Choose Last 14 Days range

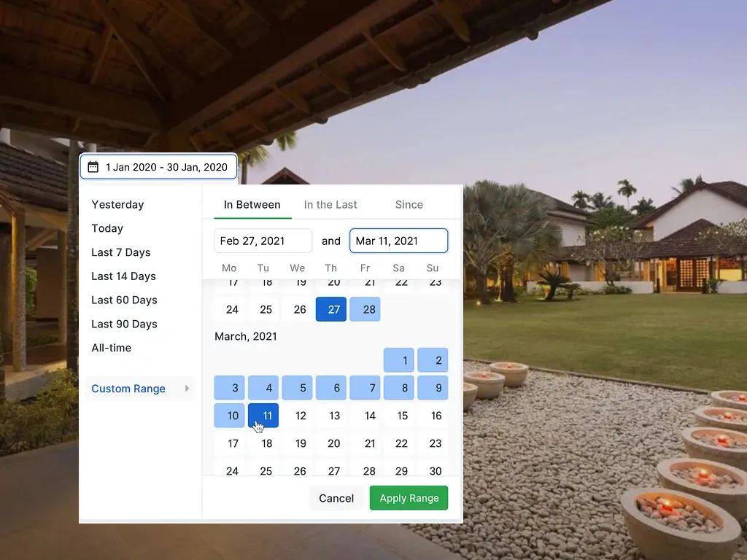pos(124,276)
